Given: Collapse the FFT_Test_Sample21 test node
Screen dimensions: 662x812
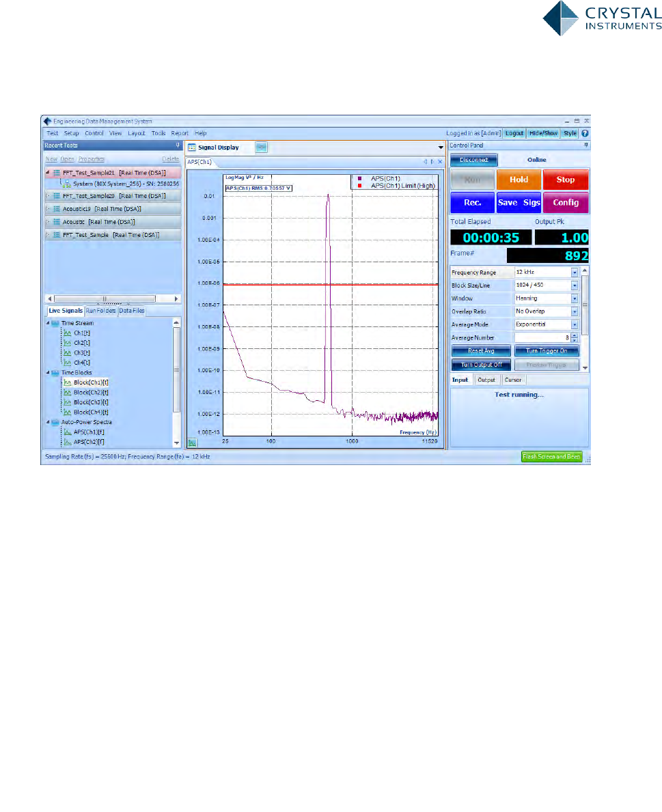Looking at the screenshot, I should pos(49,173).
